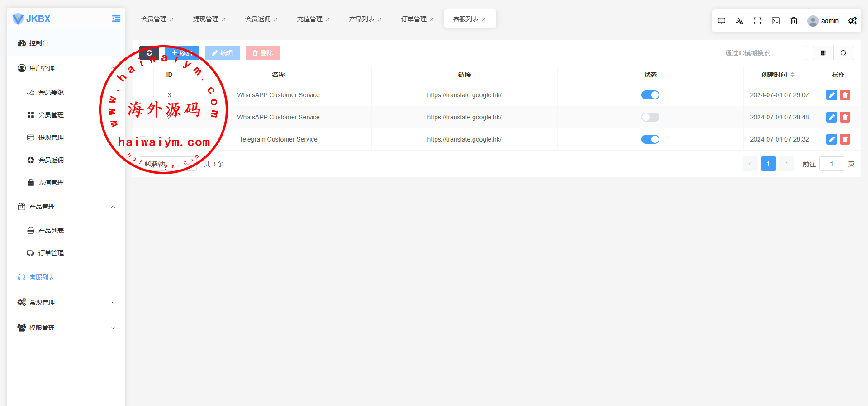Viewport: 868px width, 406px height.
Task: Click the trash icon in header
Action: point(794,21)
